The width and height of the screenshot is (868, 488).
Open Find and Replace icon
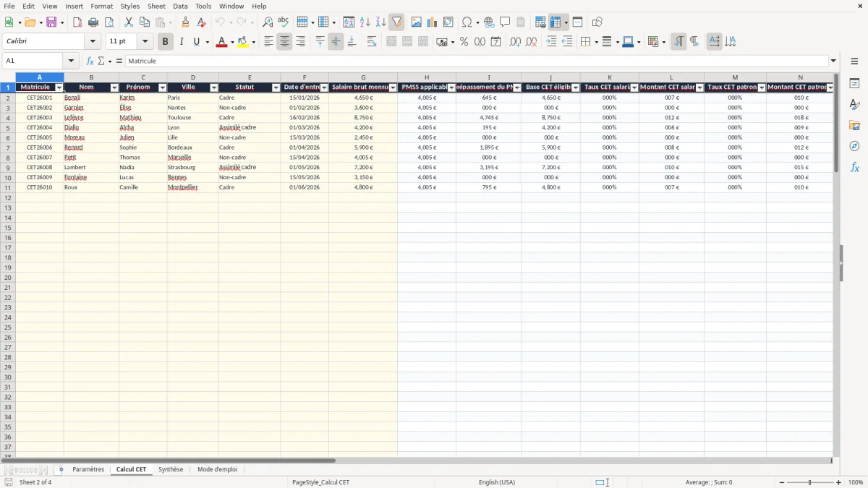[268, 22]
